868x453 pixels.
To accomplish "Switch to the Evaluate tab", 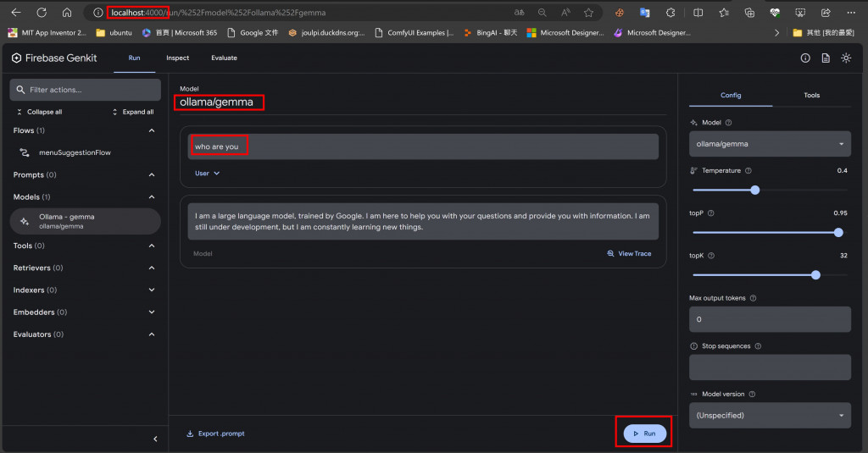I will [x=224, y=58].
